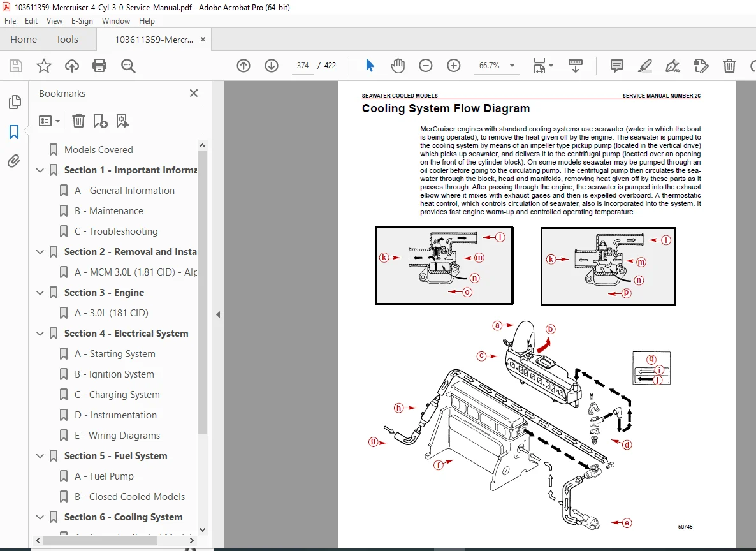Collapse Section 6 - Cooling System
This screenshot has width=756, height=551.
(x=40, y=517)
